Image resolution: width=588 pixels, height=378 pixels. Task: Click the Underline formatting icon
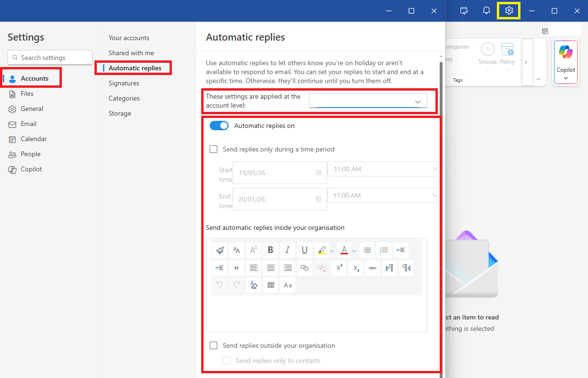tap(305, 250)
